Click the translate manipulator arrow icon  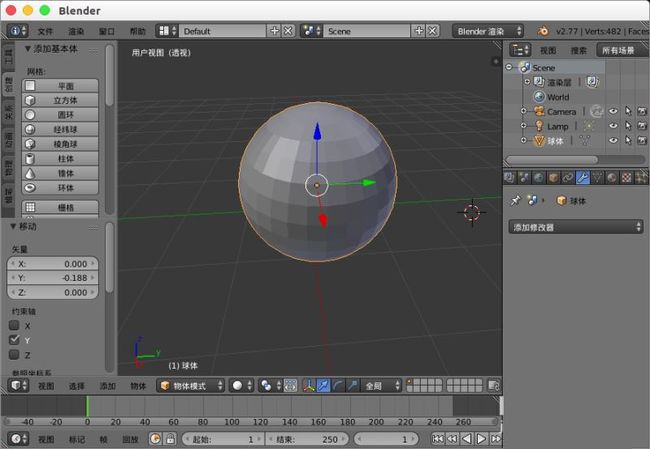click(x=323, y=386)
